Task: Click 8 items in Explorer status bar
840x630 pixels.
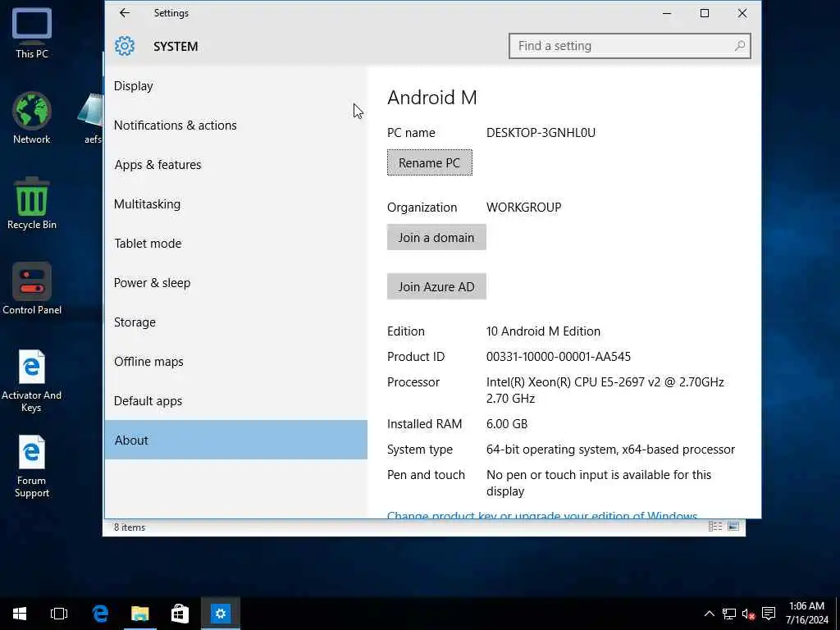Action: coord(130,527)
